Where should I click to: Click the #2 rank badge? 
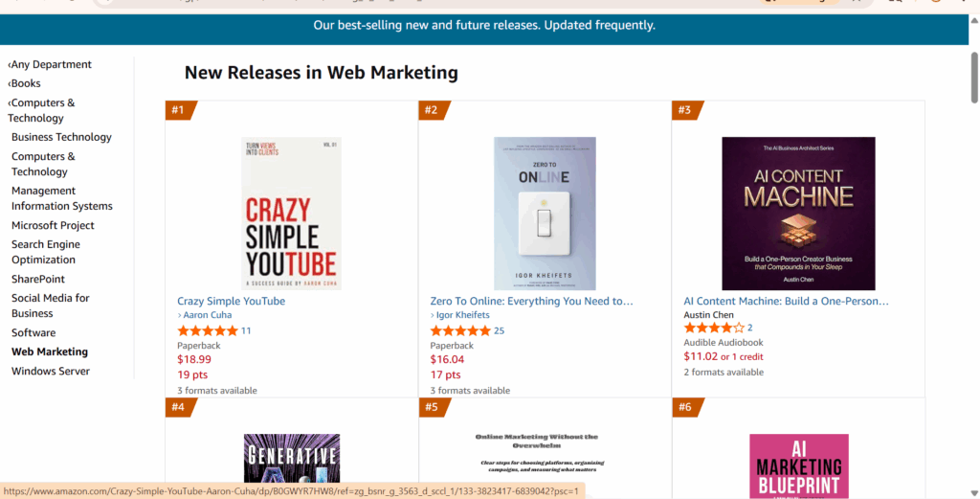pyautogui.click(x=431, y=110)
